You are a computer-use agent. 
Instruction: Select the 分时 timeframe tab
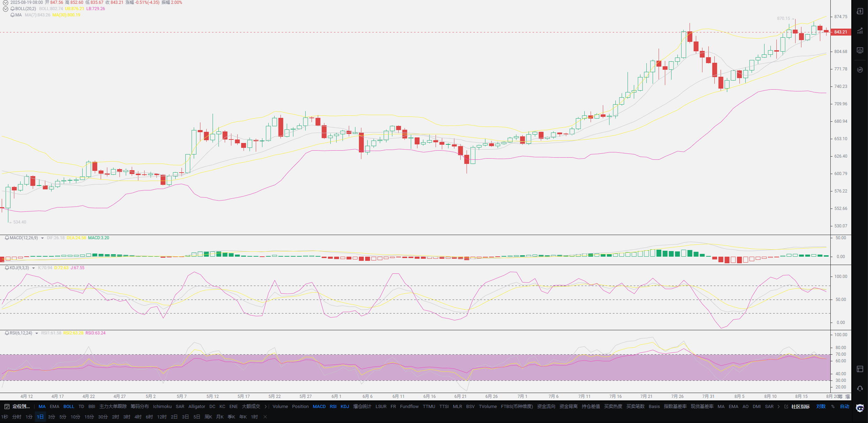click(x=17, y=417)
